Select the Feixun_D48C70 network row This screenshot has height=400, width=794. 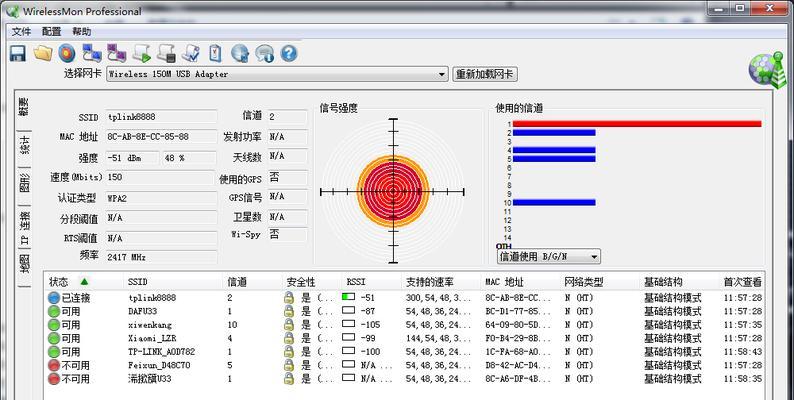[x=404, y=365]
